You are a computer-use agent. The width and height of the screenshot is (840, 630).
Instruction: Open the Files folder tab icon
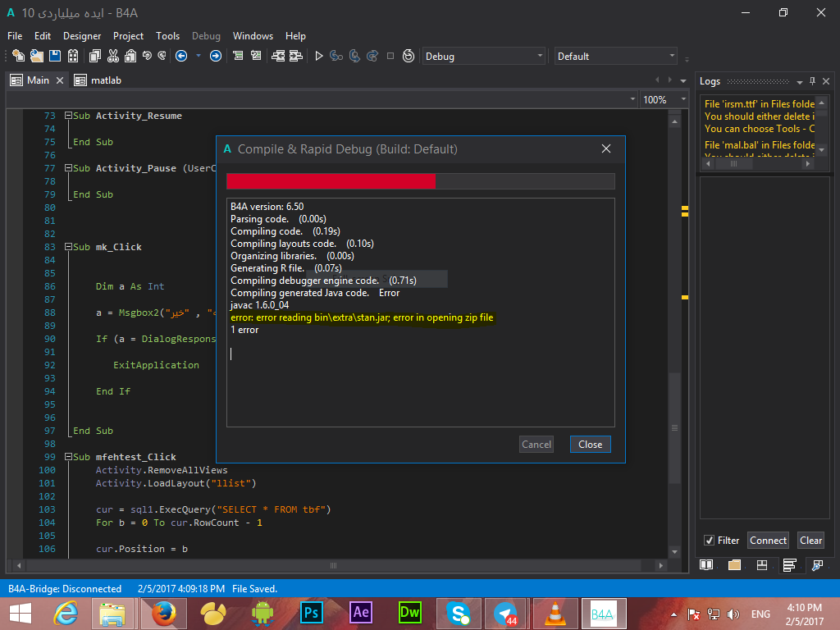point(733,565)
